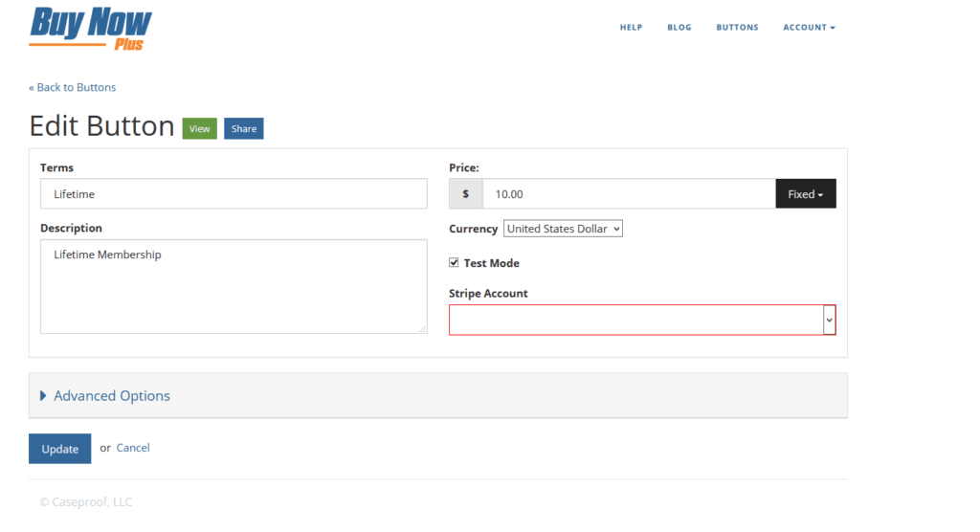980x532 pixels.
Task: Click the Buy Now Plus logo
Action: tap(91, 28)
